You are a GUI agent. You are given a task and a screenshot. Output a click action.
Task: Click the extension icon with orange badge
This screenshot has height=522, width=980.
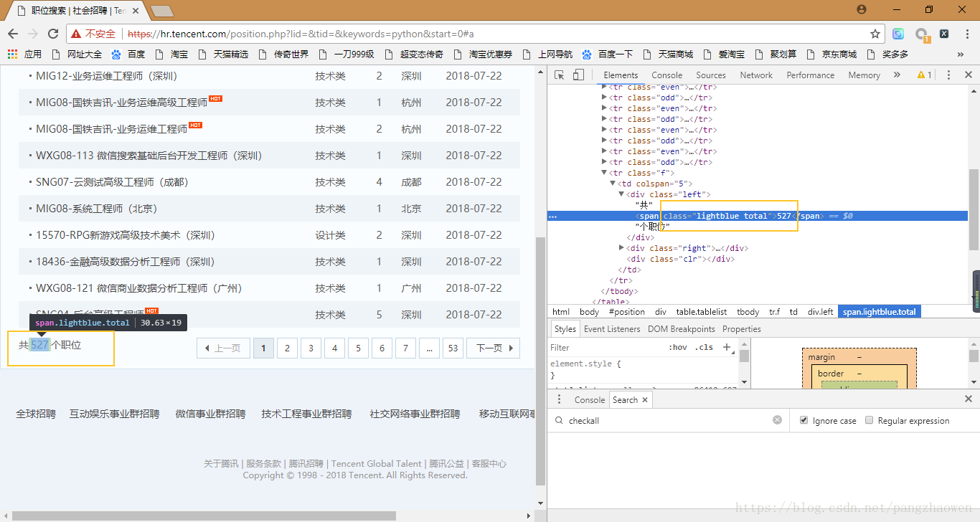pyautogui.click(x=922, y=34)
